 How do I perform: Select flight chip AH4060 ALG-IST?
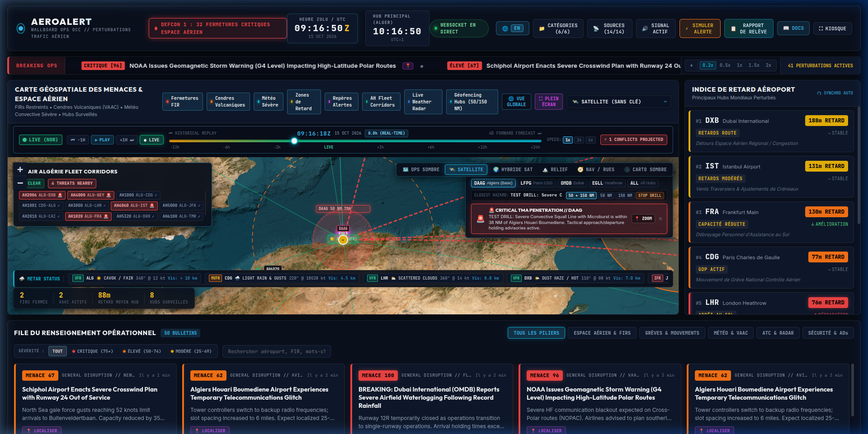coord(134,205)
